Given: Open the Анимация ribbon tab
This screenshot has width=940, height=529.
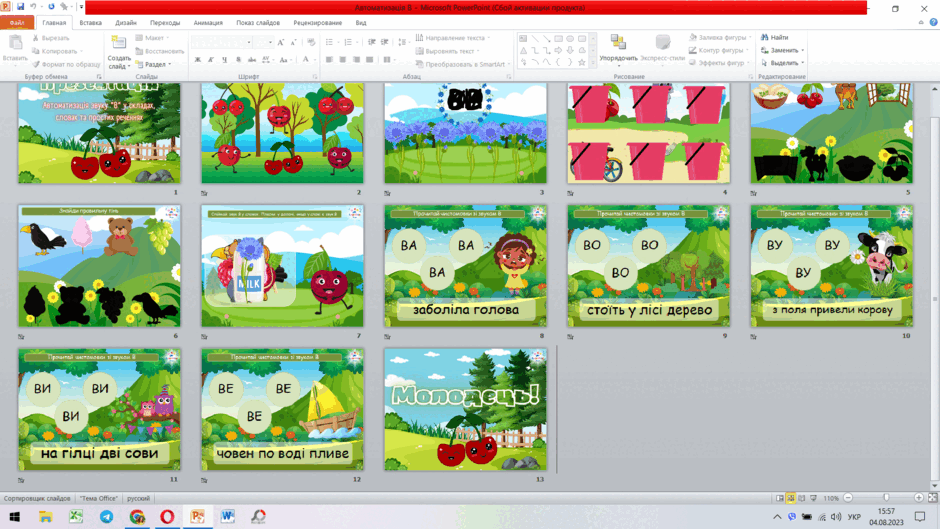Looking at the screenshot, I should pos(208,23).
